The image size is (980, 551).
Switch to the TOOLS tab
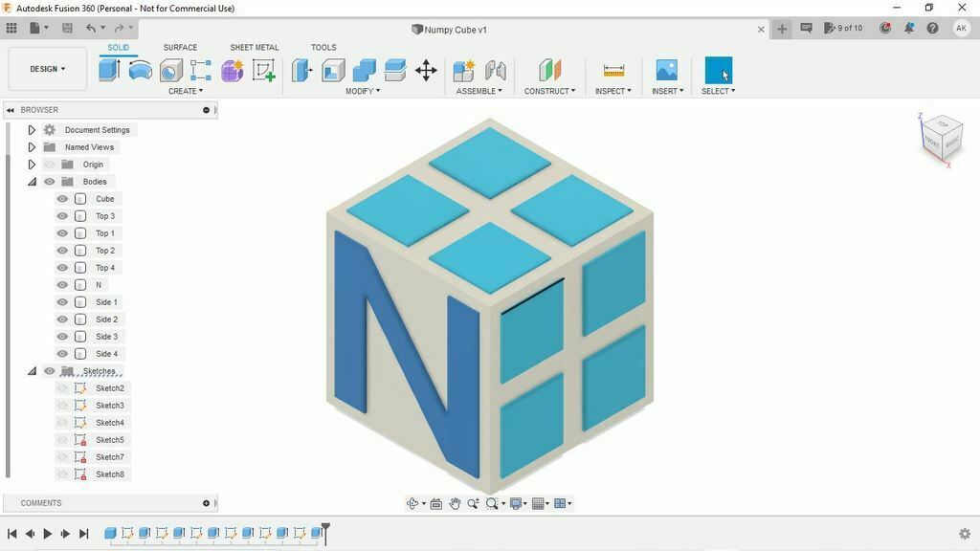click(x=323, y=48)
